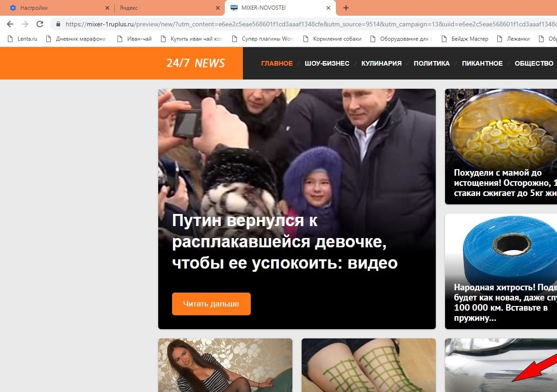Viewport: 557px width, 392px height.
Task: Open the Народная хитрость article
Action: pos(505,303)
